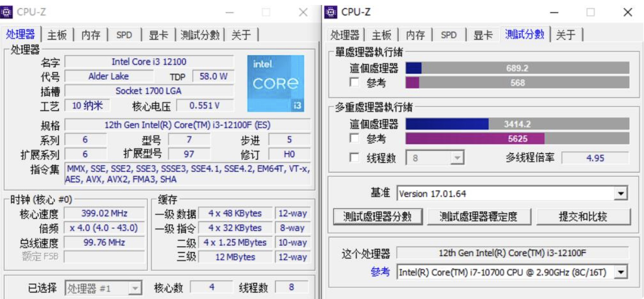The width and height of the screenshot is (644, 299).
Task: Select 处理器 tab in left window
Action: 20,34
